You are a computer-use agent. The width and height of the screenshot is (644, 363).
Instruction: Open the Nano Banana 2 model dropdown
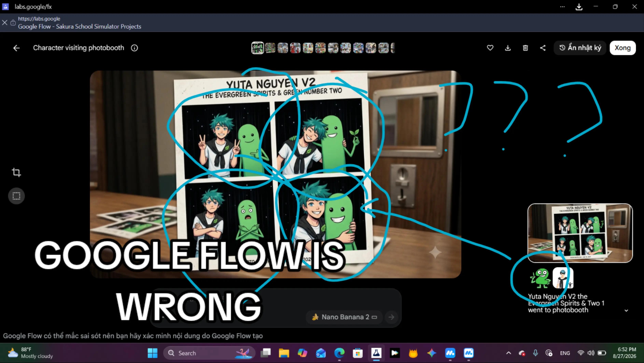coord(344,317)
